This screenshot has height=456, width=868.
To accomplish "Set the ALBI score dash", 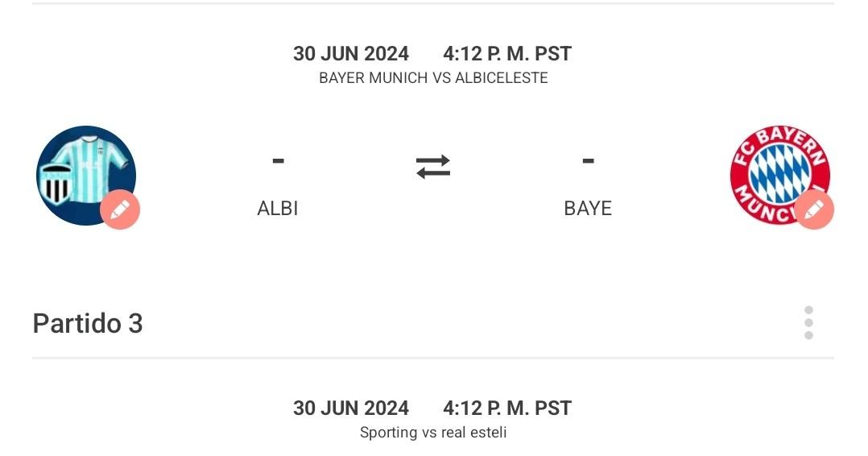I will tap(278, 161).
